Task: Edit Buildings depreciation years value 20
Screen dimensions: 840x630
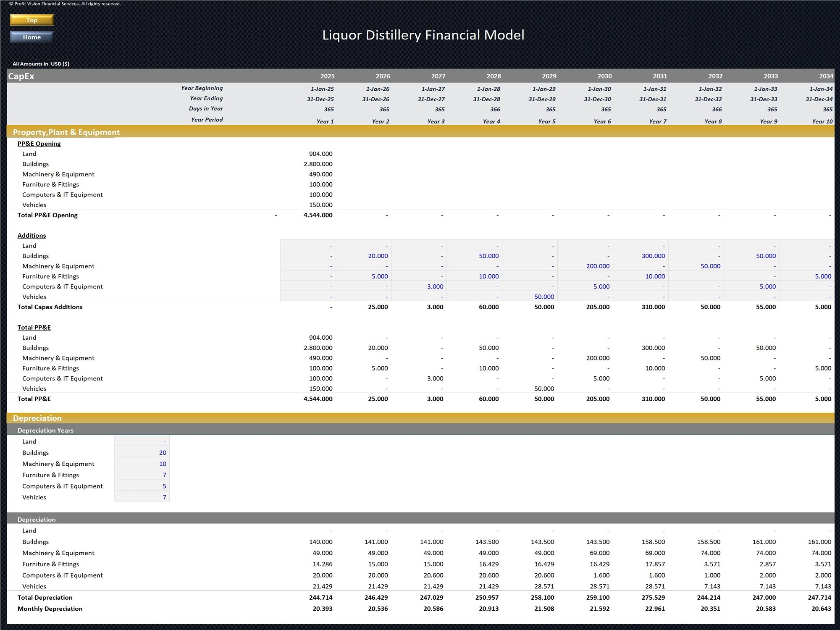Action: (142, 453)
